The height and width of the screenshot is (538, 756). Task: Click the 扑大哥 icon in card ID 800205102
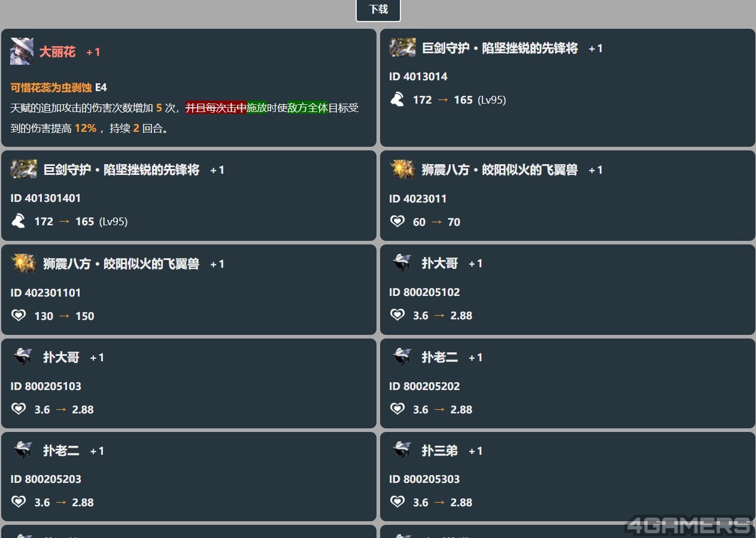coord(402,263)
